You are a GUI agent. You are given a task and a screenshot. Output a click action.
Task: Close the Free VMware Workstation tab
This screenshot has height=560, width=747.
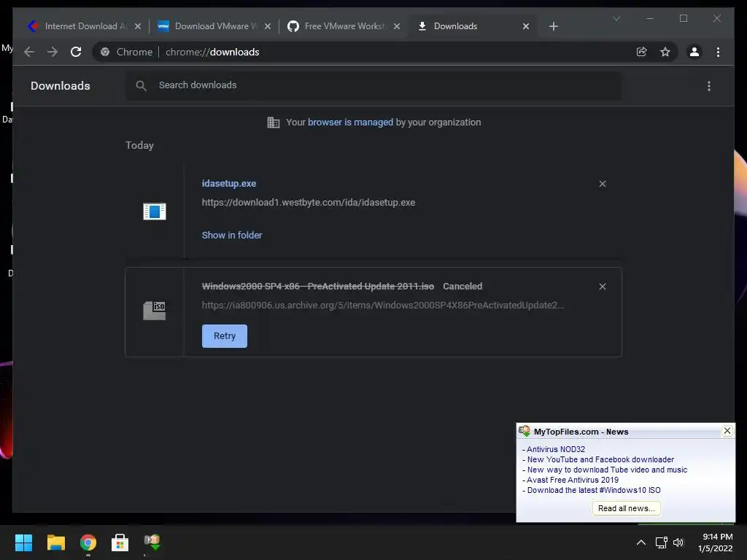[397, 26]
